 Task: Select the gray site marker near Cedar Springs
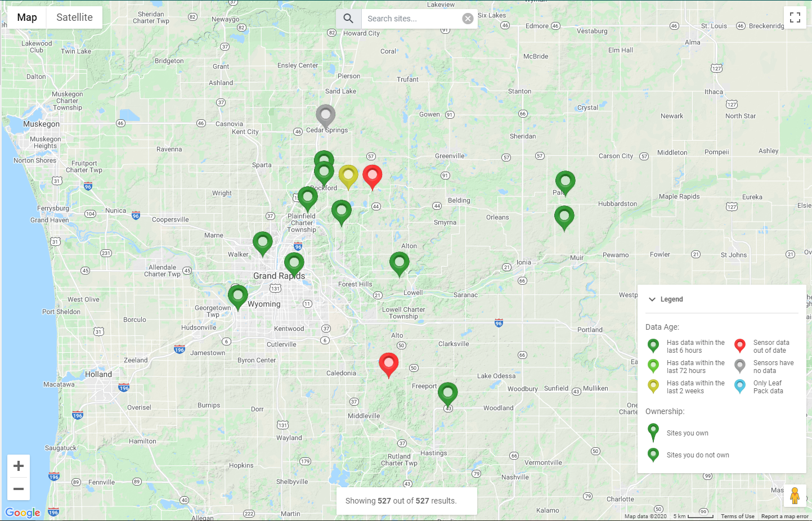pos(325,117)
